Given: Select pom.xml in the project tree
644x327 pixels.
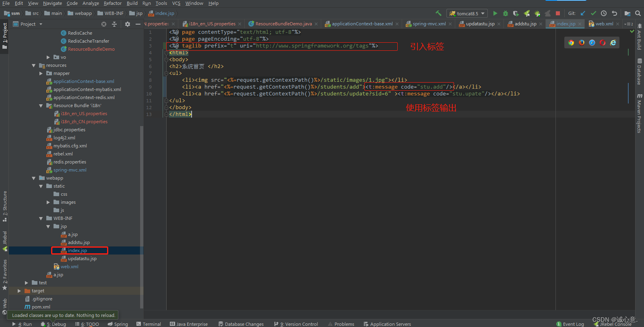Looking at the screenshot, I should (x=41, y=307).
